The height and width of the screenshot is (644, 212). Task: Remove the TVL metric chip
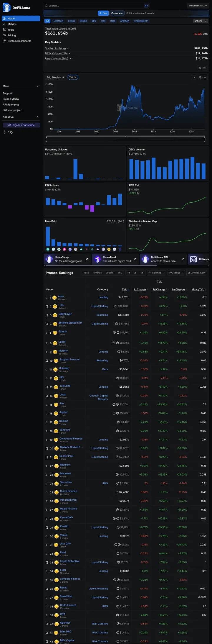click(x=75, y=77)
